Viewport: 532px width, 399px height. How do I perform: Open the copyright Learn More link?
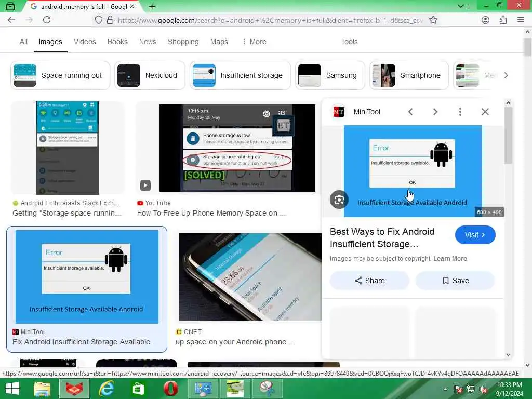(450, 259)
